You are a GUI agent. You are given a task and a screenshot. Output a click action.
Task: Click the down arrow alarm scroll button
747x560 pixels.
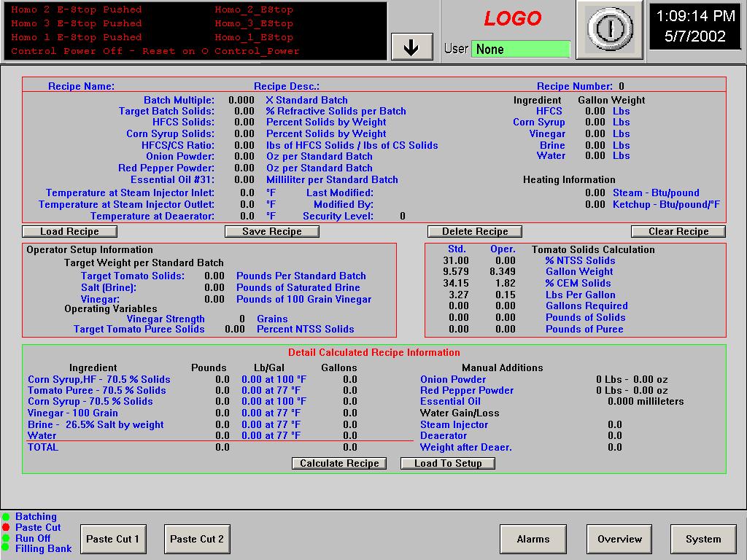411,47
